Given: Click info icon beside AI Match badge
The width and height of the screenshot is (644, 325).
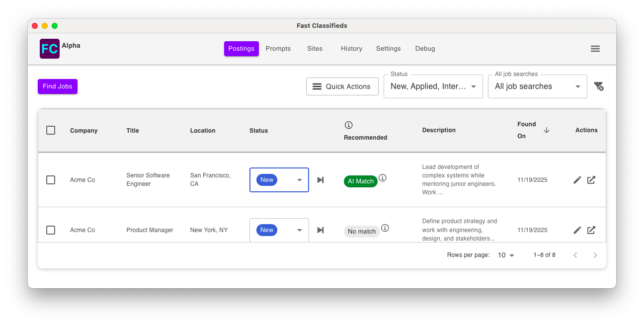Looking at the screenshot, I should click(383, 177).
